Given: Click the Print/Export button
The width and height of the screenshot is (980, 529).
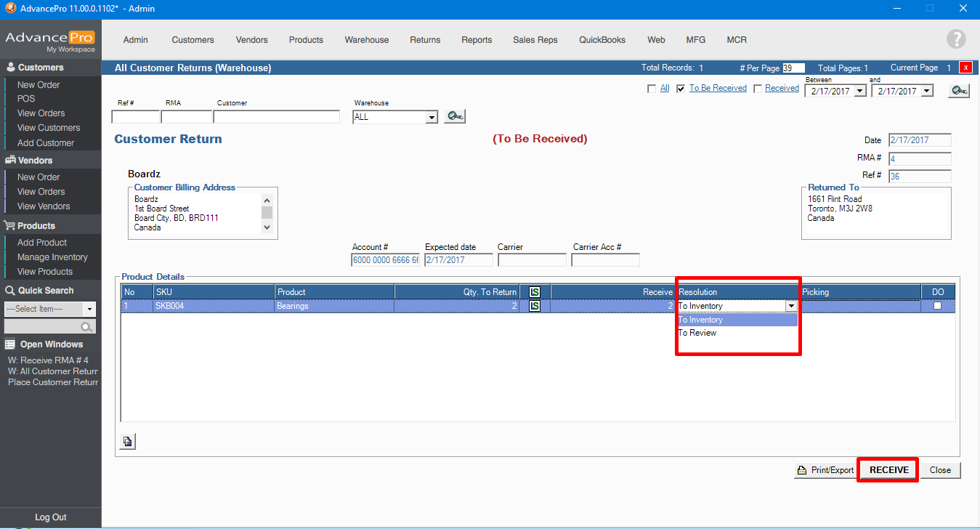Looking at the screenshot, I should coord(825,470).
